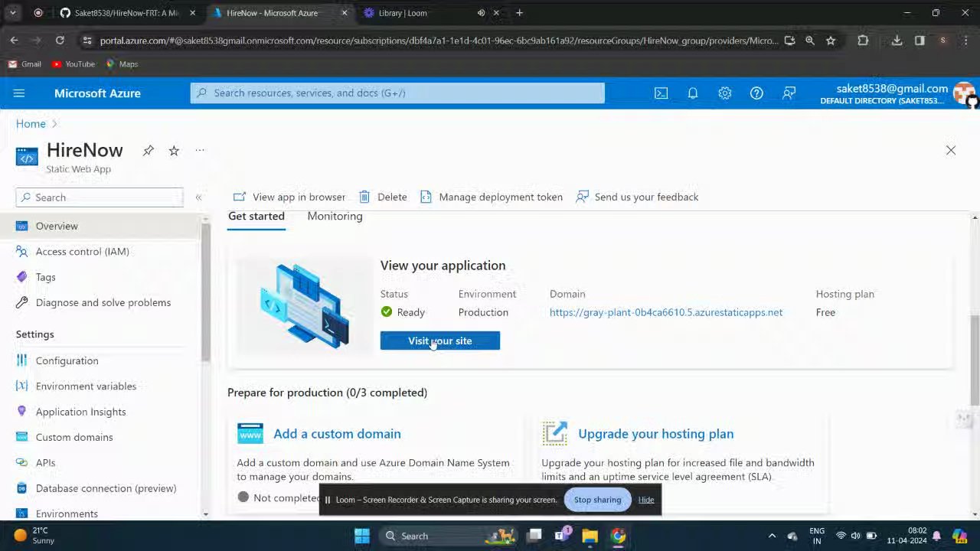Click Send us your feedback

pyautogui.click(x=637, y=197)
